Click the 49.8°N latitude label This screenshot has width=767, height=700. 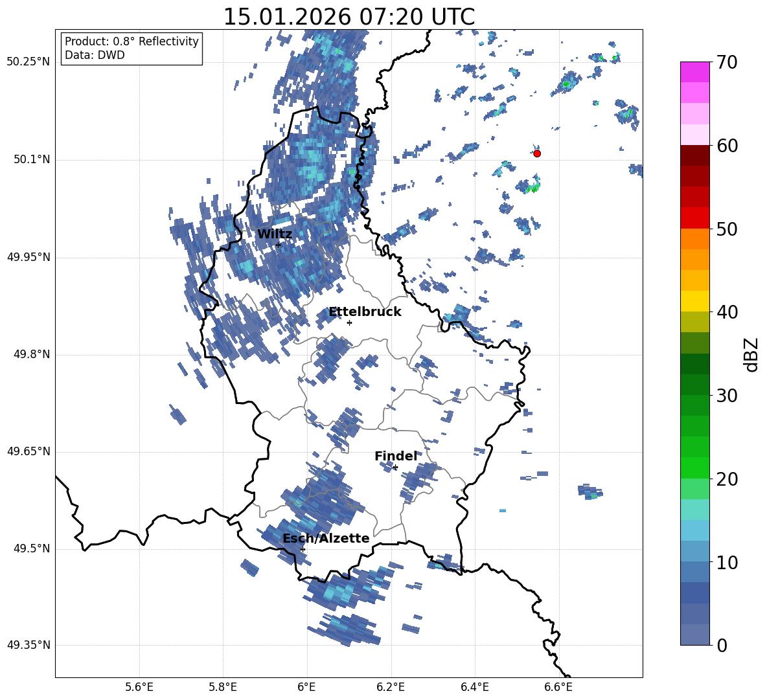click(32, 354)
